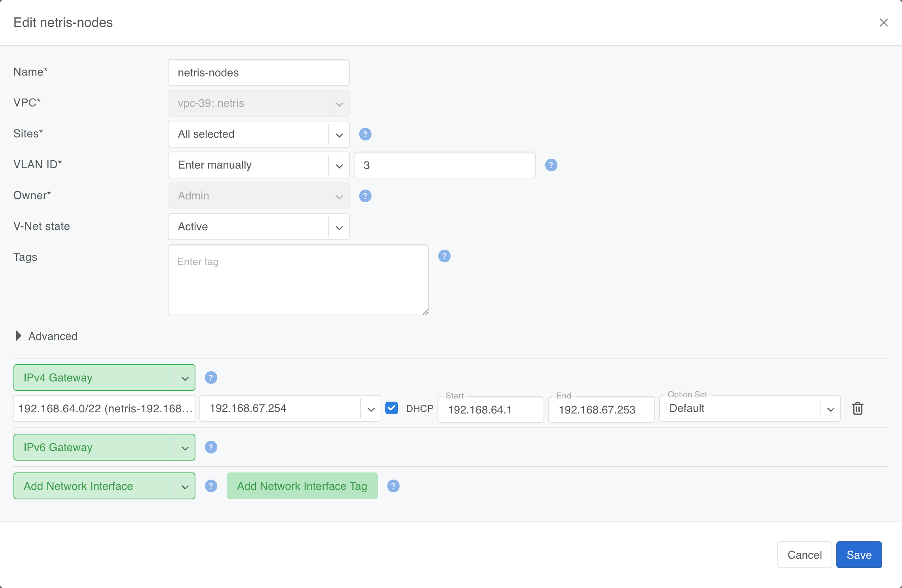902x588 pixels.
Task: Open the IPv4 Gateway dropdown
Action: coord(104,377)
